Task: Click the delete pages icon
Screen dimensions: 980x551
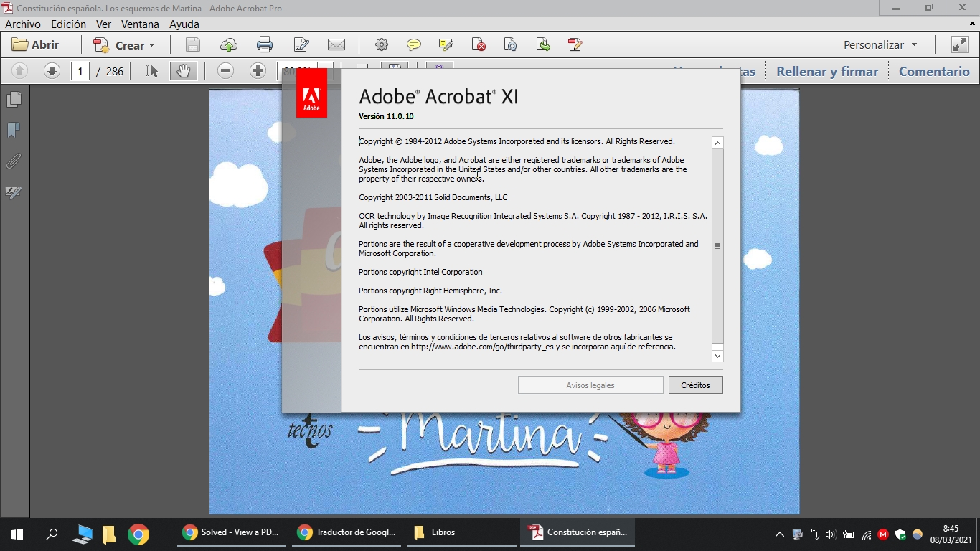Action: coord(479,45)
